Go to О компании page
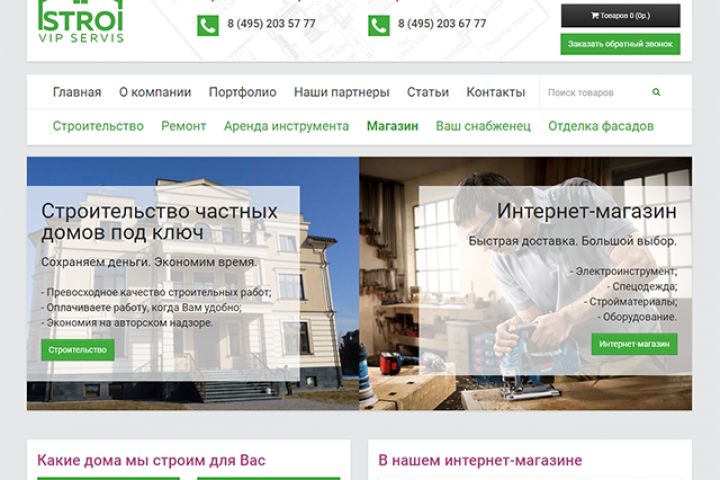This screenshot has height=480, width=720. click(155, 92)
